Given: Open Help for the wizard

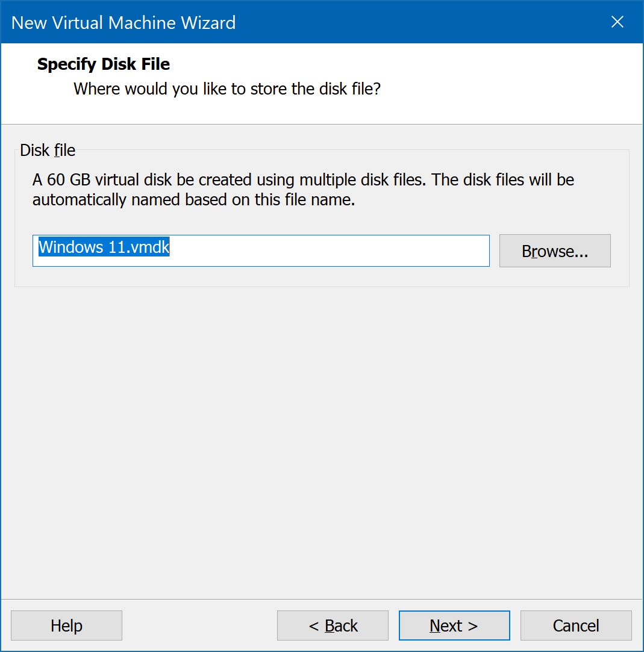Looking at the screenshot, I should click(x=66, y=626).
